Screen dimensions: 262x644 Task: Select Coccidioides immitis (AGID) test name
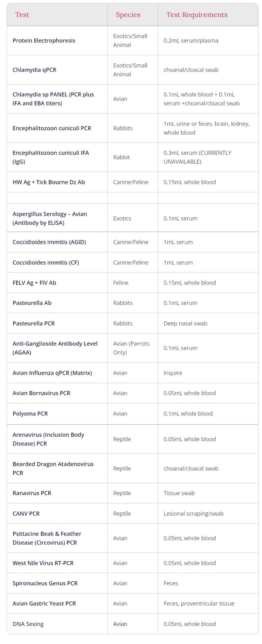(x=49, y=242)
